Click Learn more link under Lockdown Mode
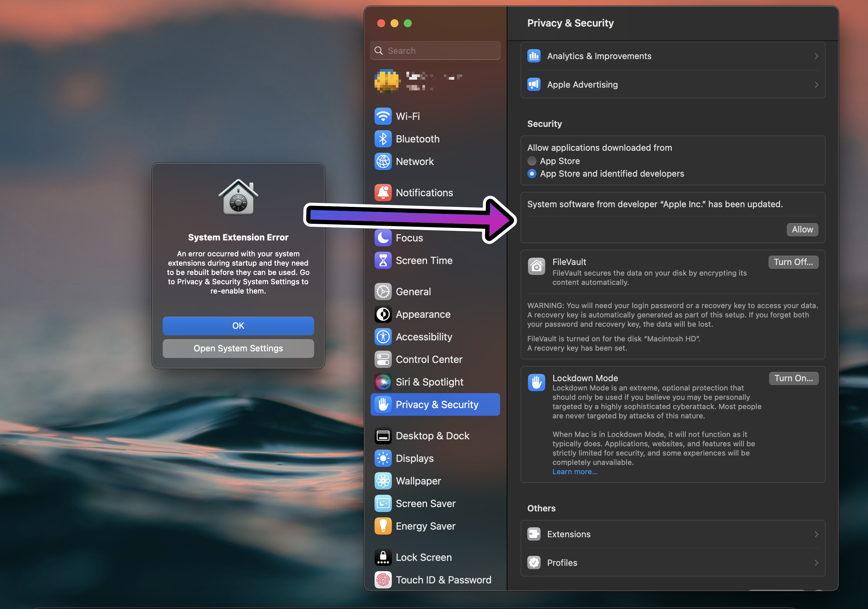 tap(575, 472)
